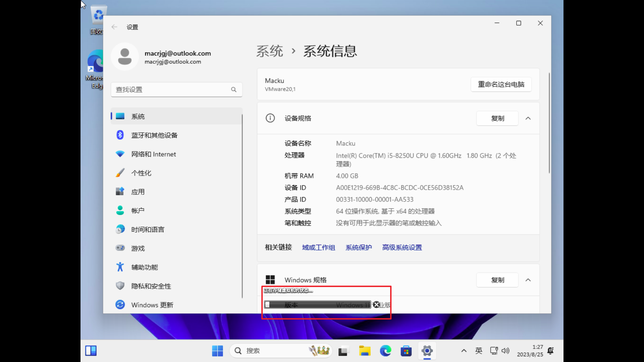Open 蓝牙和其他设备 Bluetooth icon
This screenshot has height=362, width=644.
[120, 135]
